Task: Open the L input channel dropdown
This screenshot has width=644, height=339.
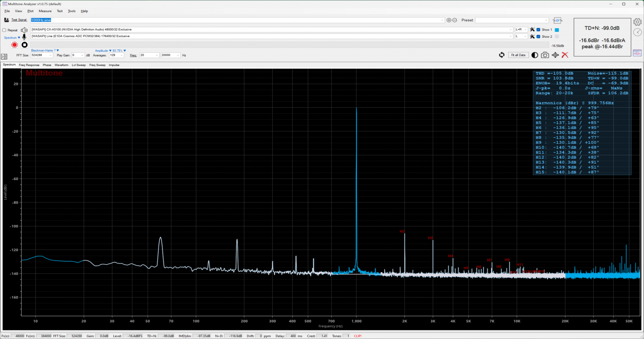Action: coord(521,36)
